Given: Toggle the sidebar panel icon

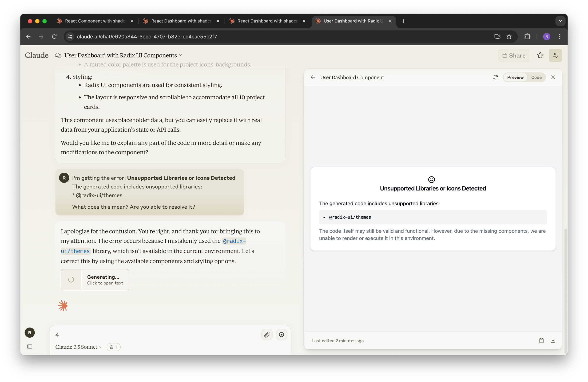Looking at the screenshot, I should click(30, 346).
